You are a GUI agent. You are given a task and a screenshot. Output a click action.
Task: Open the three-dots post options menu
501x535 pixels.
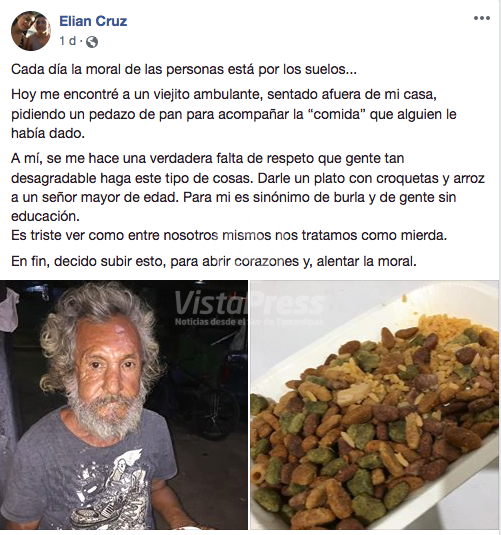tap(482, 18)
